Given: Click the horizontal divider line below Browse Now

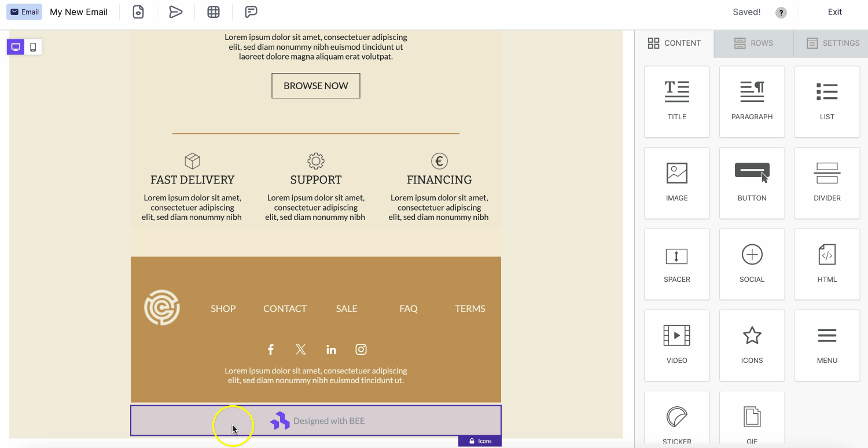Looking at the screenshot, I should (x=316, y=134).
